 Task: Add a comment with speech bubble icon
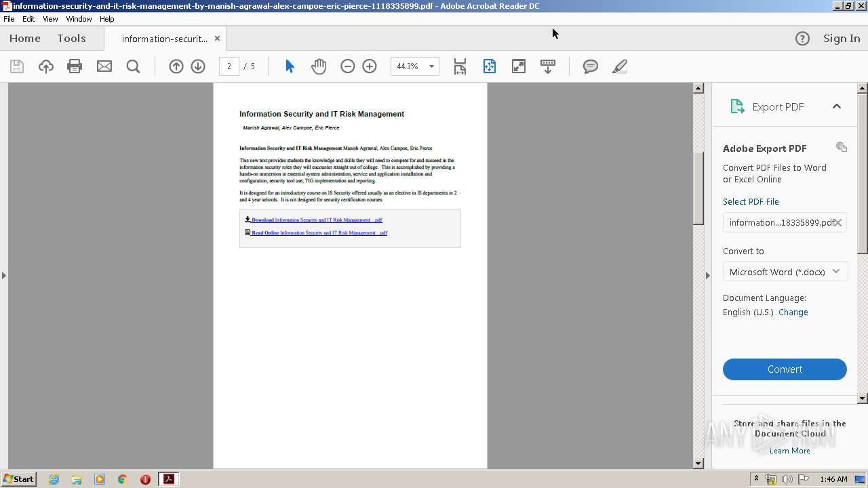point(591,66)
